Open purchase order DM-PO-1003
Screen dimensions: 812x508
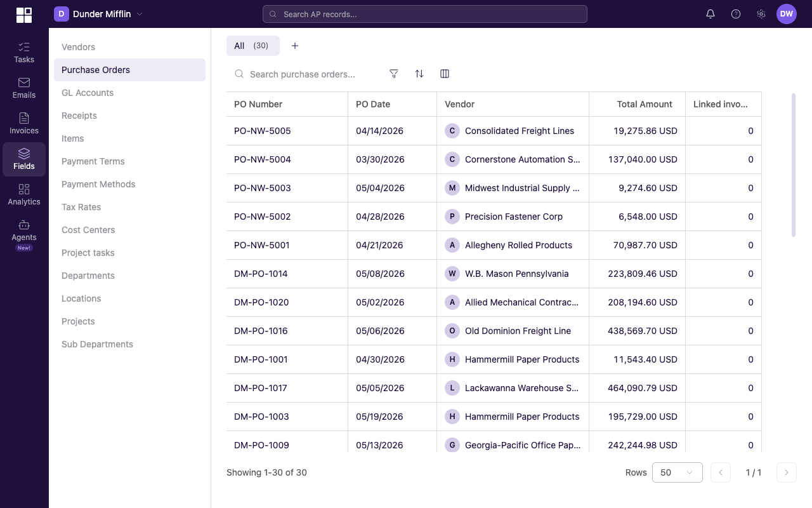point(261,417)
